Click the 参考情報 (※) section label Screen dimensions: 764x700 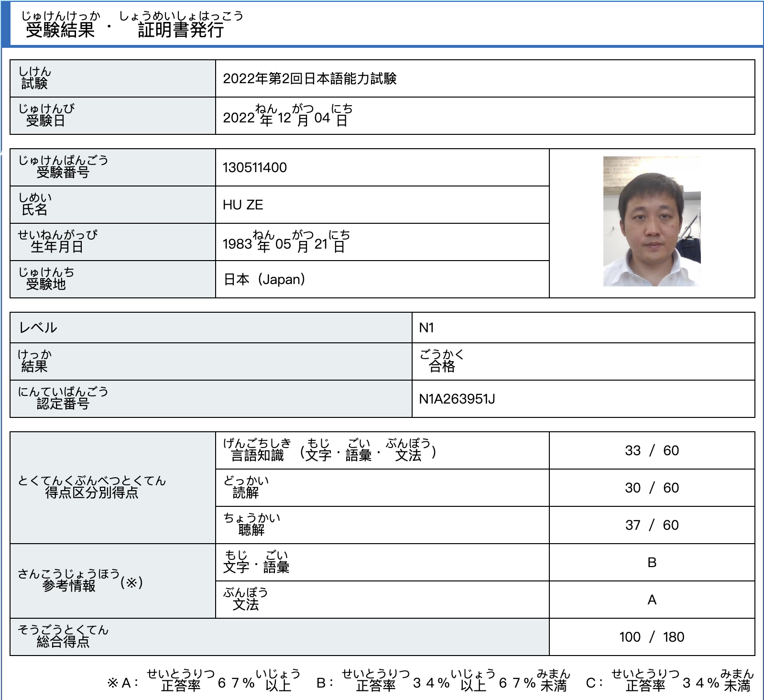80,580
